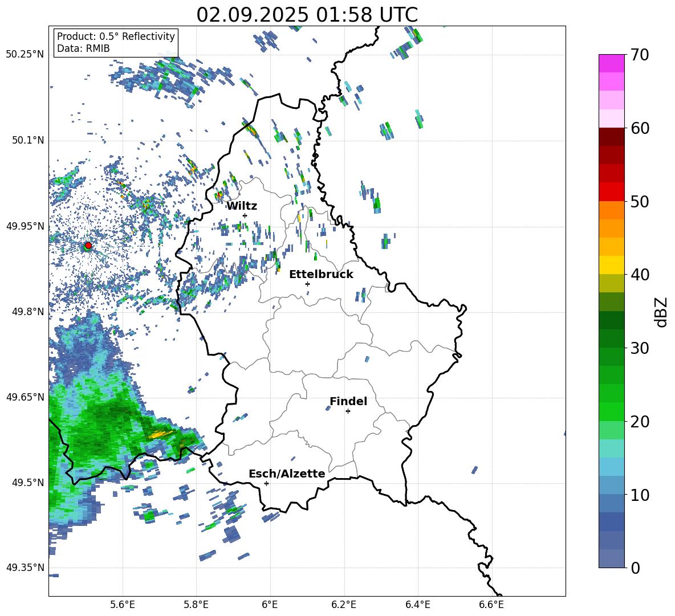Click the dBZ colorbar axis label
The image size is (675, 616).
[x=660, y=312]
